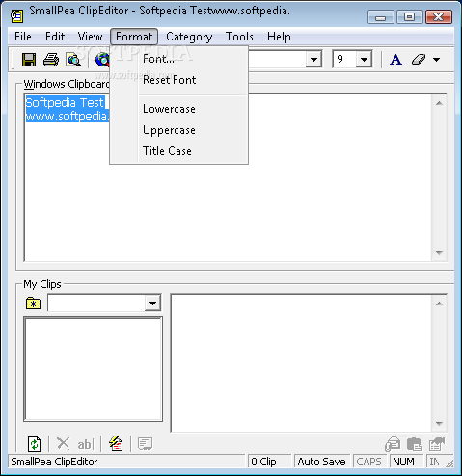Screen dimensions: 462x476
Task: Click the blue letter A font icon
Action: tap(395, 60)
